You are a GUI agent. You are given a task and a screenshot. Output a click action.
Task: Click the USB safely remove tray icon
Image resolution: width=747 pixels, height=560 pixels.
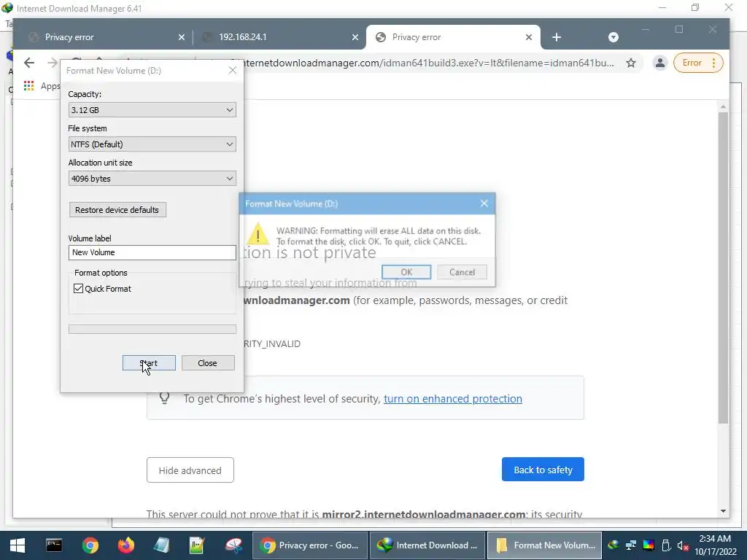point(667,545)
